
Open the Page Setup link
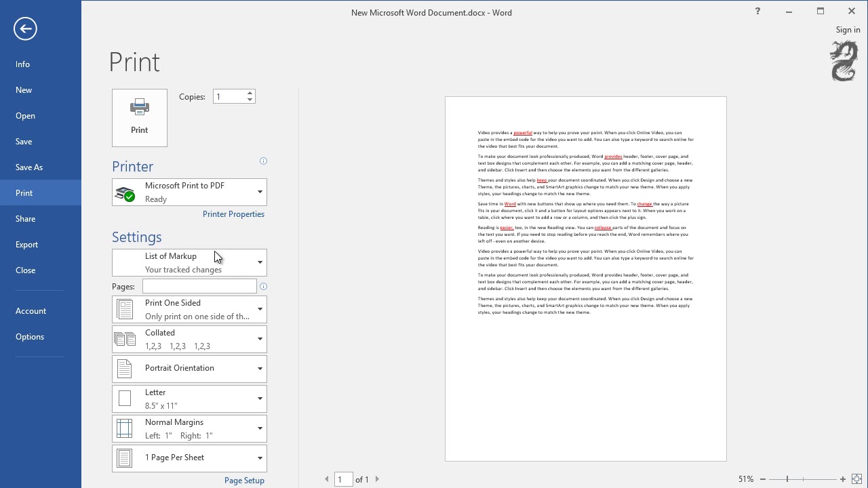point(244,481)
